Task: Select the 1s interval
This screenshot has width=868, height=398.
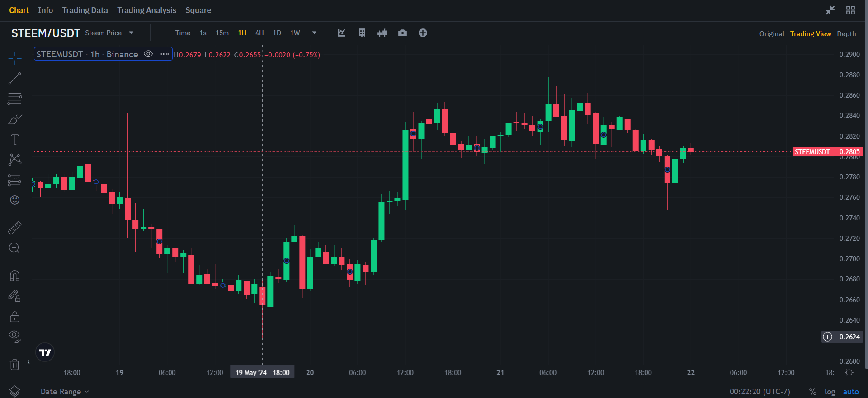Action: coord(203,33)
